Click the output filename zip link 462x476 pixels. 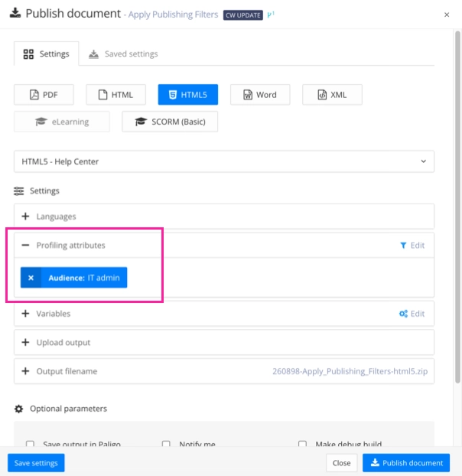[x=350, y=371]
